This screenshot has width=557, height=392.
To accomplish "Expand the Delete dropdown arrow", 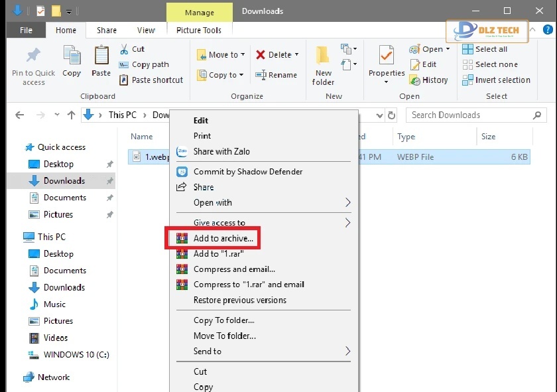I will coord(296,55).
